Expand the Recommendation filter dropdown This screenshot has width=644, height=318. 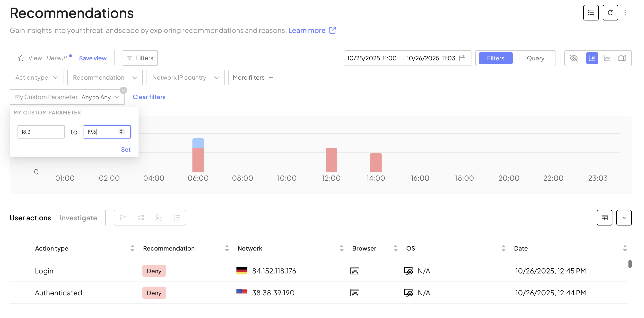(x=105, y=77)
